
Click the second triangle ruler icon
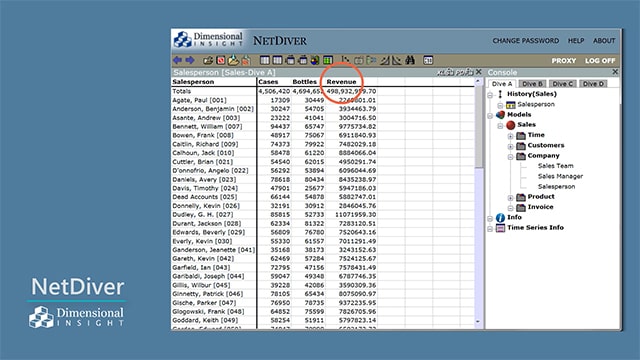coord(396,60)
